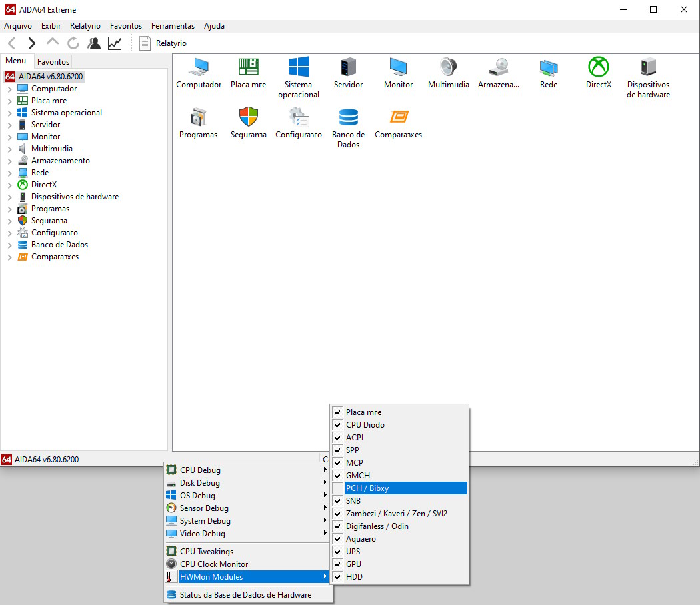Open the graph chart icon in toolbar
This screenshot has height=605, width=700.
115,43
